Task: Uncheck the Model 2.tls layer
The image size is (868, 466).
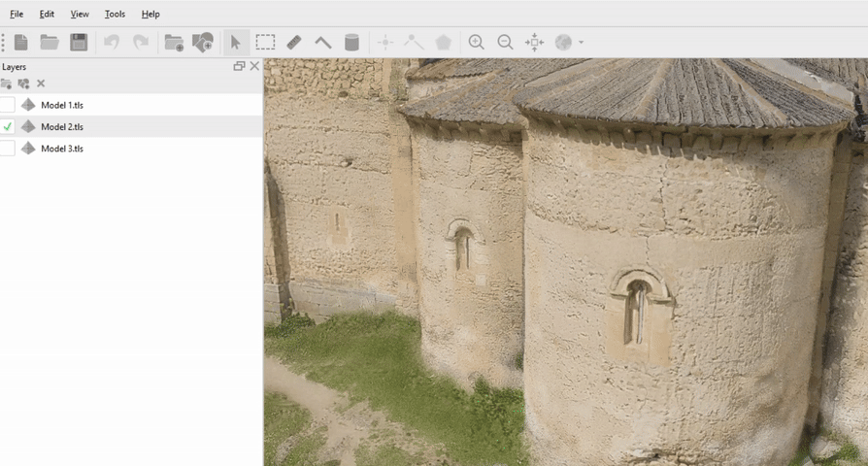Action: (x=8, y=126)
